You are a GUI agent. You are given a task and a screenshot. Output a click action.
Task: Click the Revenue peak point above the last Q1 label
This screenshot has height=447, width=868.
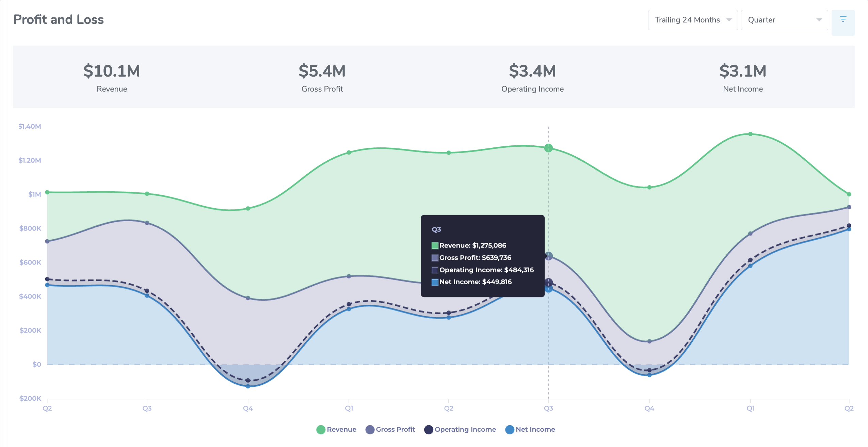[750, 134]
